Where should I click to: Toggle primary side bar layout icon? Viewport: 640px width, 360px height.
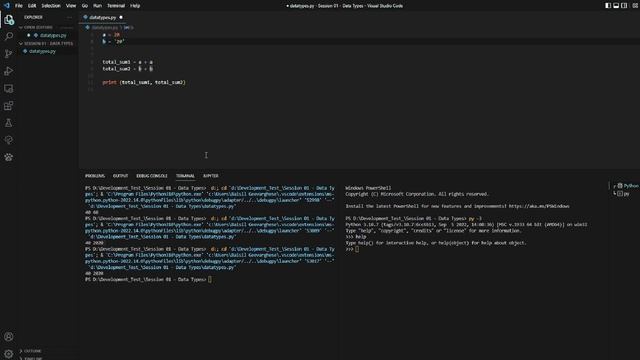pos(608,6)
